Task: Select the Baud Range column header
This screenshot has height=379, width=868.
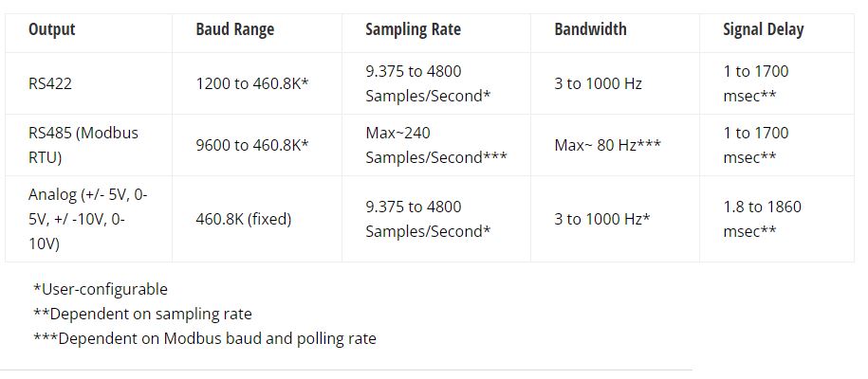Action: pos(235,29)
